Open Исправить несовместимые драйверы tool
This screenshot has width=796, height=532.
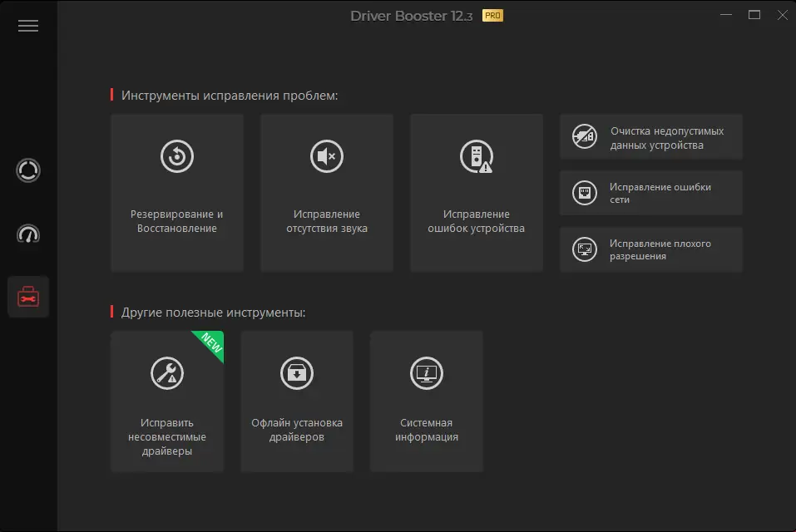[166, 401]
